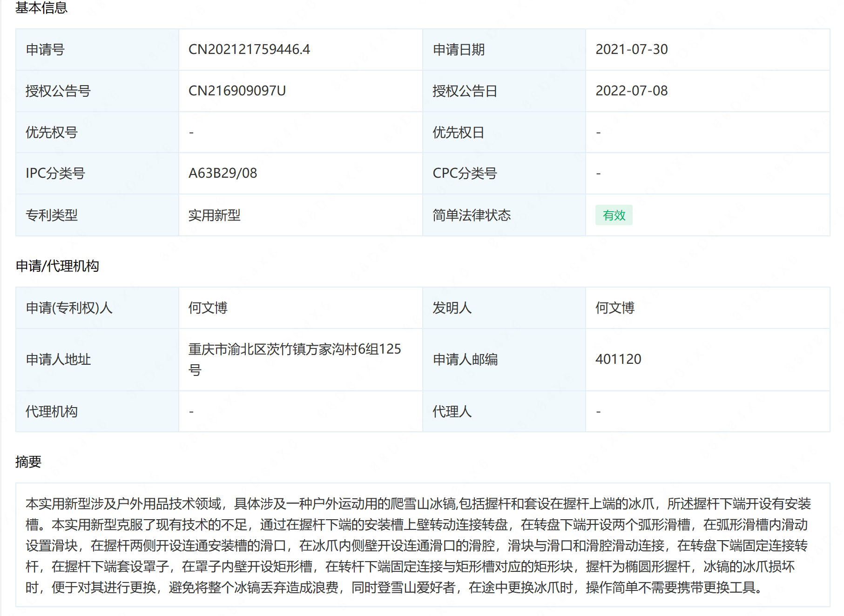Select the applicant address 重庆市渝北区茨竹镇方家沟村6组125号
The width and height of the screenshot is (844, 616).
pyautogui.click(x=295, y=359)
